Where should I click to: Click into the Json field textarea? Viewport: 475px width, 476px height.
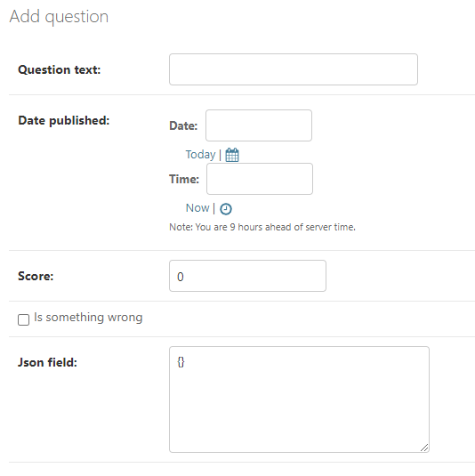(299, 399)
